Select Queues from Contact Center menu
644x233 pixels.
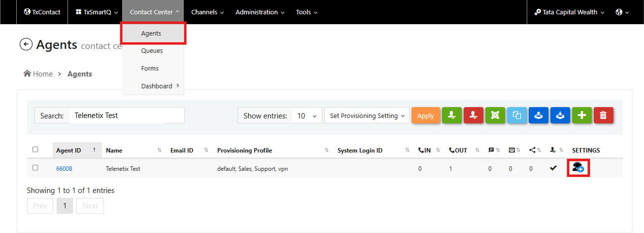pyautogui.click(x=152, y=51)
